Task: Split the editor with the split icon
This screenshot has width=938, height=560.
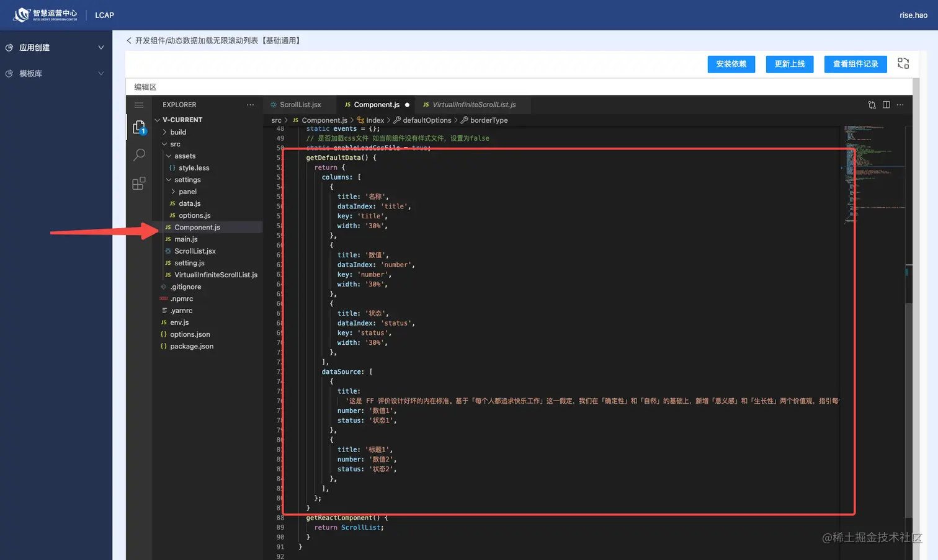Action: pyautogui.click(x=886, y=105)
